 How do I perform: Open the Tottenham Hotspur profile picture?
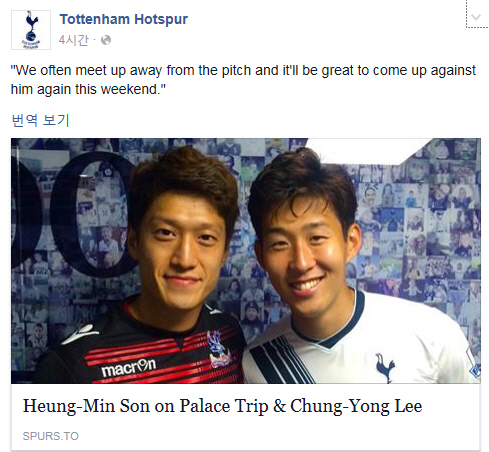pos(31,30)
